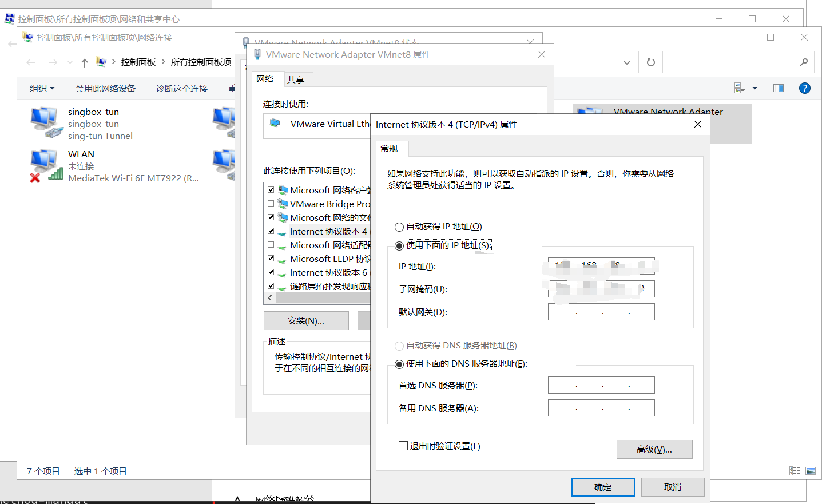This screenshot has height=504, width=826.
Task: Select MediaTek Wi-Fi 6E MT7922 text
Action: point(133,178)
